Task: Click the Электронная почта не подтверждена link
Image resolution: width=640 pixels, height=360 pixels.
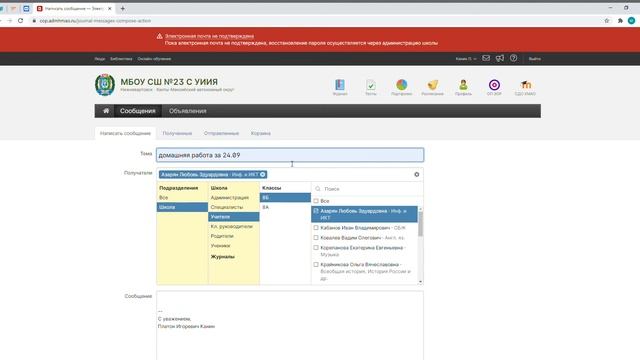Action: [x=209, y=36]
